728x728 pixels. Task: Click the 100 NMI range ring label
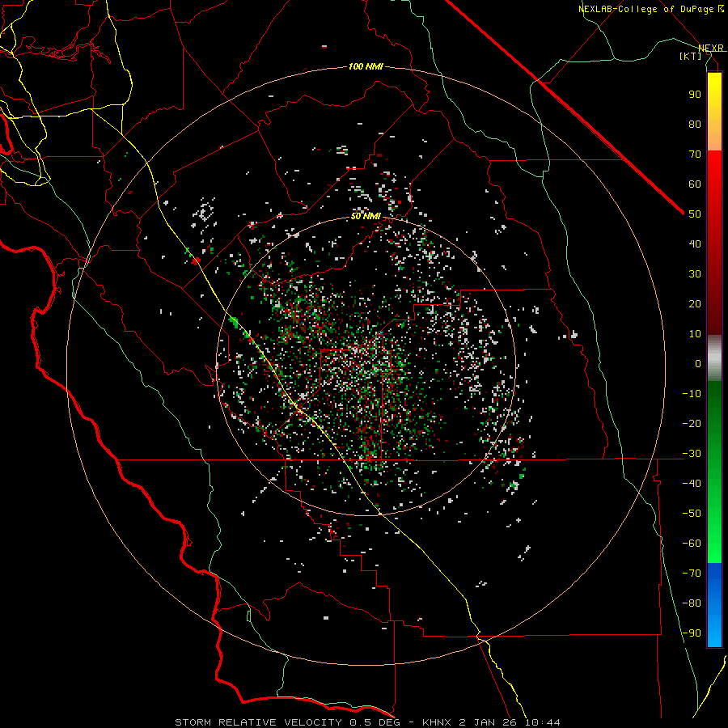pyautogui.click(x=366, y=66)
